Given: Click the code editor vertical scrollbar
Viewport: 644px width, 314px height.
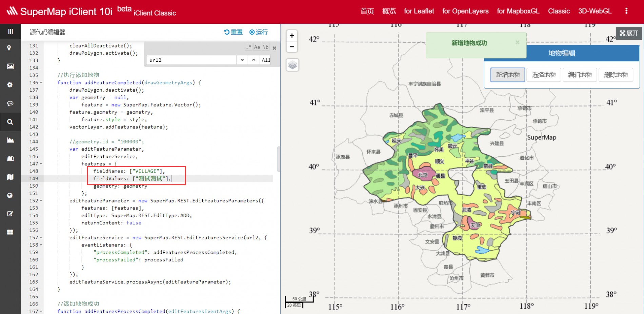Looking at the screenshot, I should 279,159.
